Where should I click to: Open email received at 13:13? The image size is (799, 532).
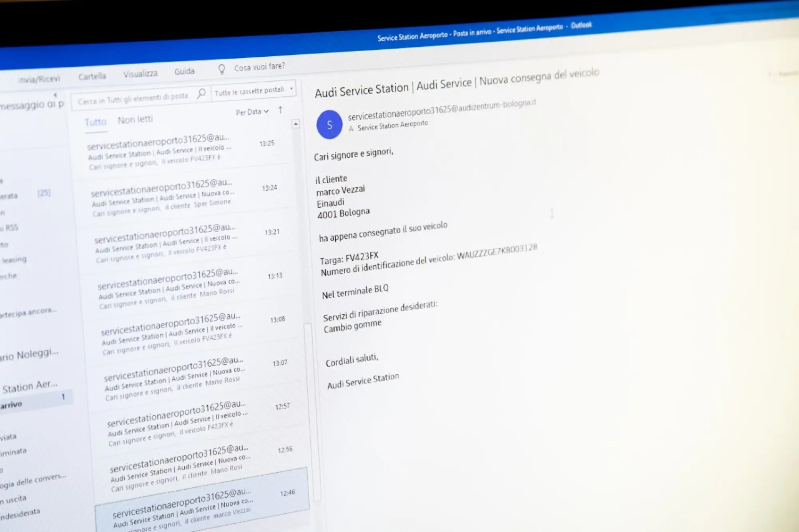[x=192, y=287]
